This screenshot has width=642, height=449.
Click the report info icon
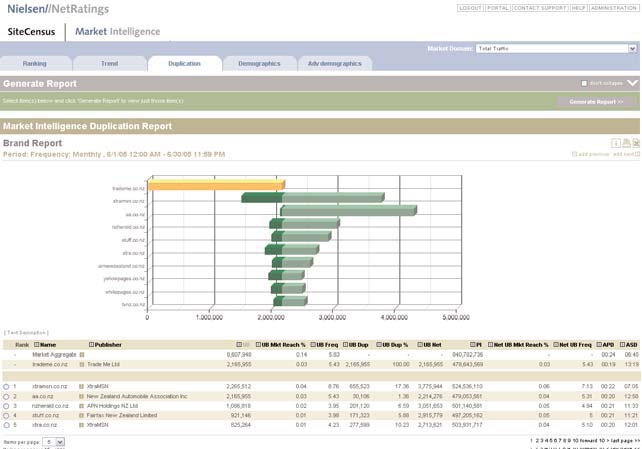coord(615,144)
